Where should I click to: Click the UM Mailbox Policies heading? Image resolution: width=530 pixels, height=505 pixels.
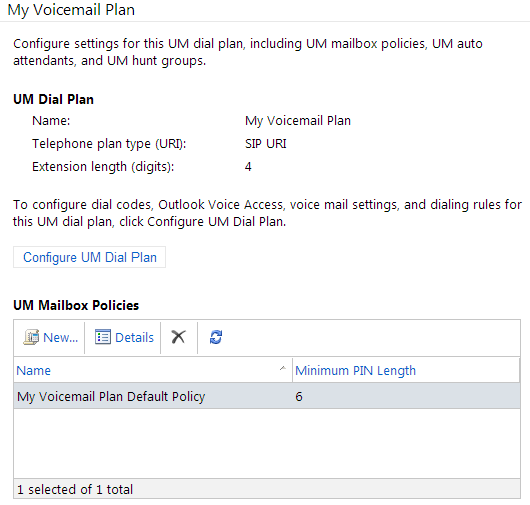coord(76,305)
